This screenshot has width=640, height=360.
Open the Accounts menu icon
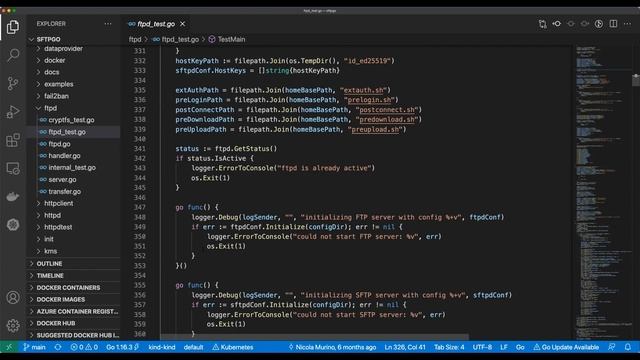(13, 297)
